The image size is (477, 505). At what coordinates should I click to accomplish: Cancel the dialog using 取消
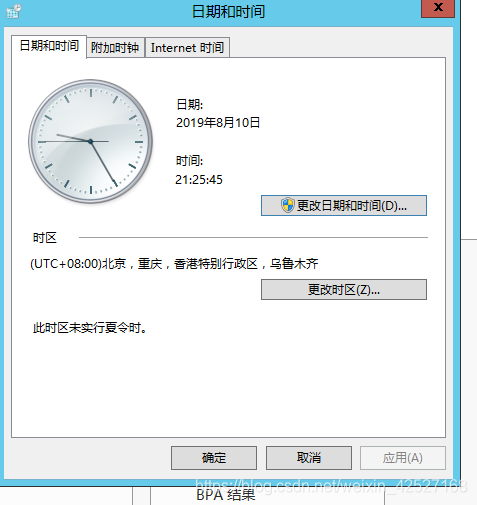(309, 458)
